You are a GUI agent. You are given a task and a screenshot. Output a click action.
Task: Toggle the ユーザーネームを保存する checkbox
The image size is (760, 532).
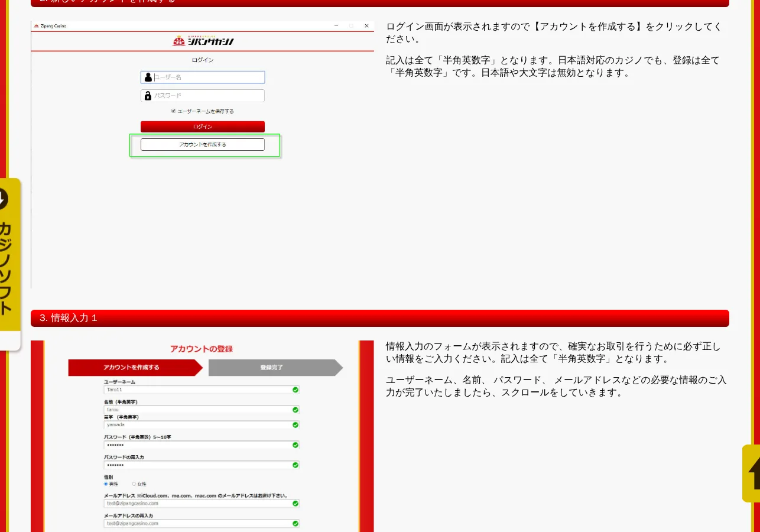[174, 111]
